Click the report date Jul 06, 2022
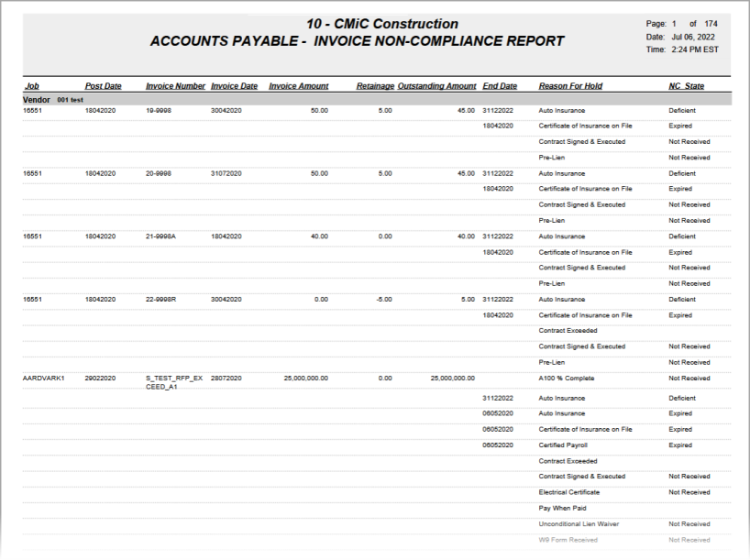The height and width of the screenshot is (560, 750). click(x=693, y=37)
